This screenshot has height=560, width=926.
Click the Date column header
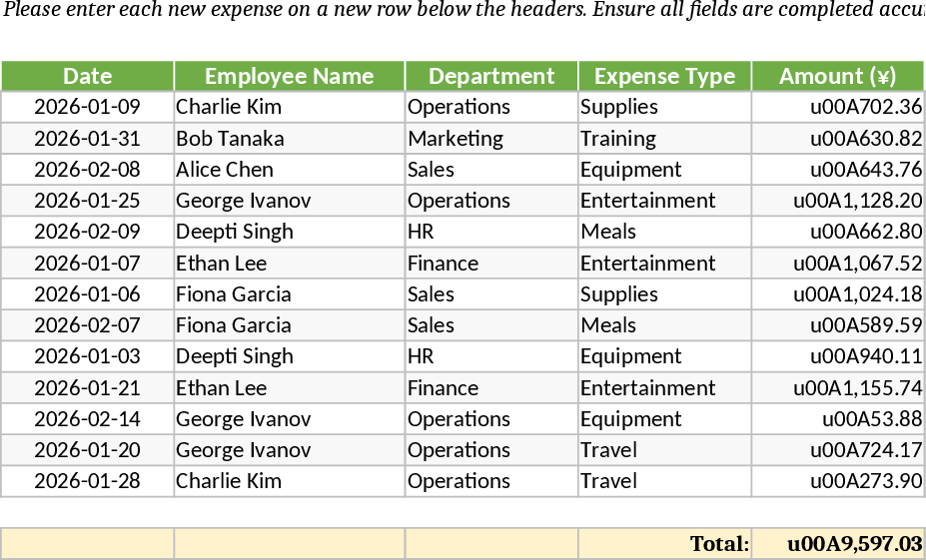pyautogui.click(x=88, y=76)
